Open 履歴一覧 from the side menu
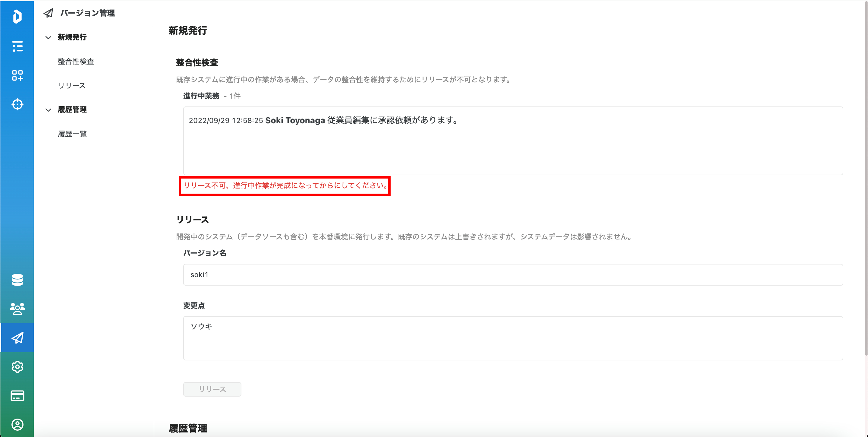This screenshot has width=868, height=437. coord(72,134)
